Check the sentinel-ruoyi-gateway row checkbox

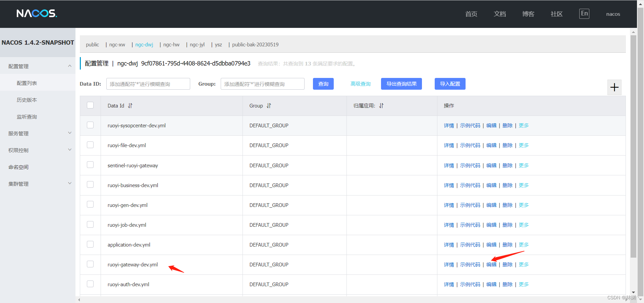(x=90, y=165)
